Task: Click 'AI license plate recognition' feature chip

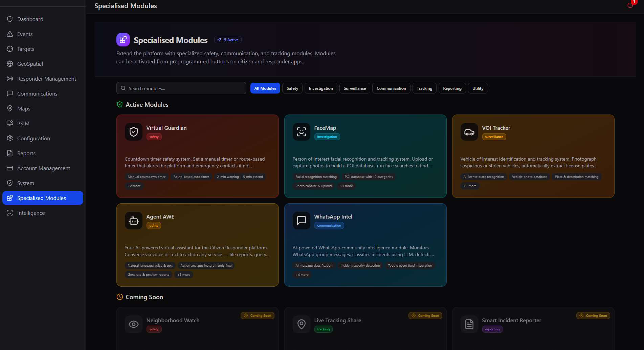Action: click(484, 177)
